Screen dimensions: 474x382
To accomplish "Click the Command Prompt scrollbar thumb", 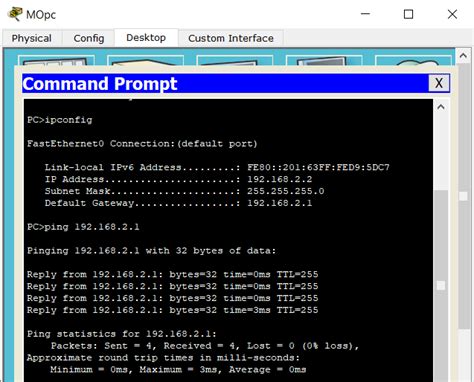I will click(441, 285).
